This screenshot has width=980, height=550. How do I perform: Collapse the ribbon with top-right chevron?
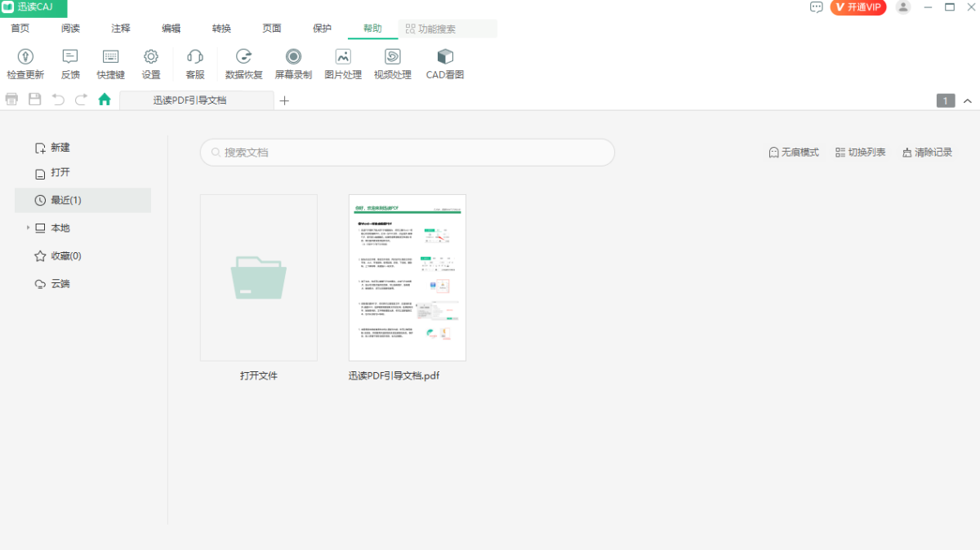968,100
